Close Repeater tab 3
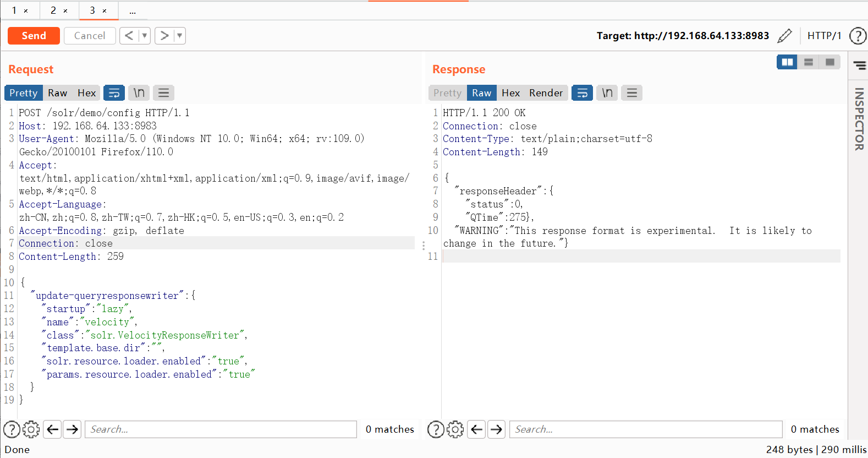 pyautogui.click(x=105, y=11)
